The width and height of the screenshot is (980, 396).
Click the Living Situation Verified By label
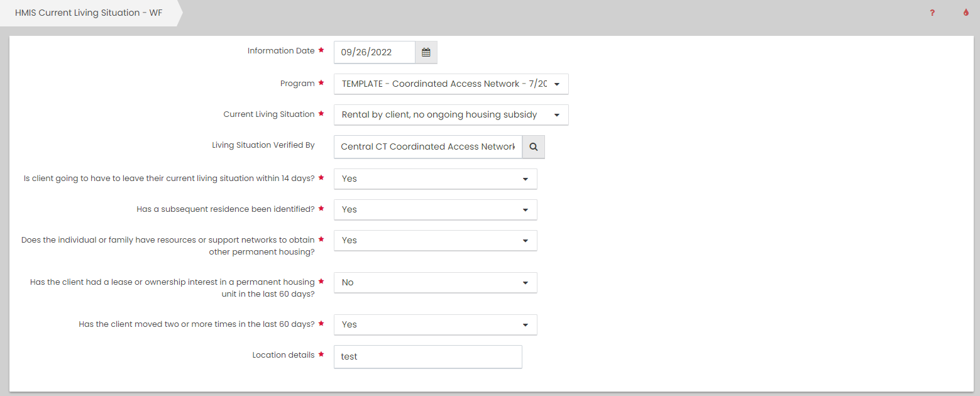263,145
